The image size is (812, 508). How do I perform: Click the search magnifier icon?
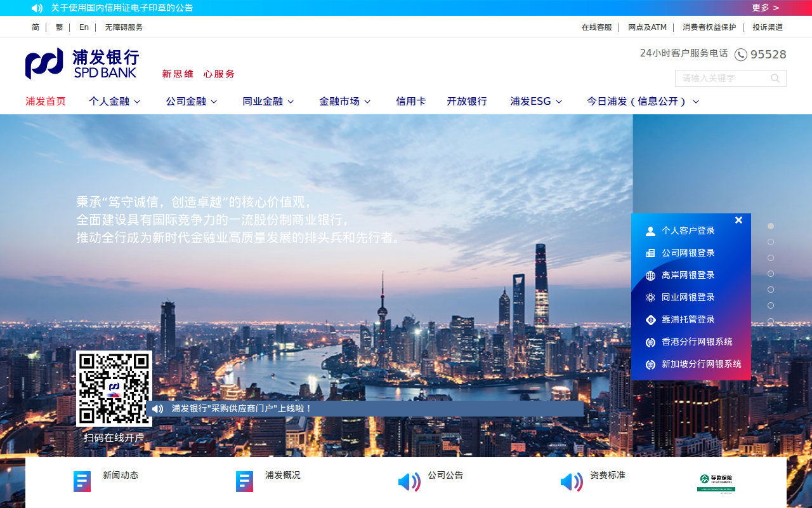pyautogui.click(x=775, y=78)
